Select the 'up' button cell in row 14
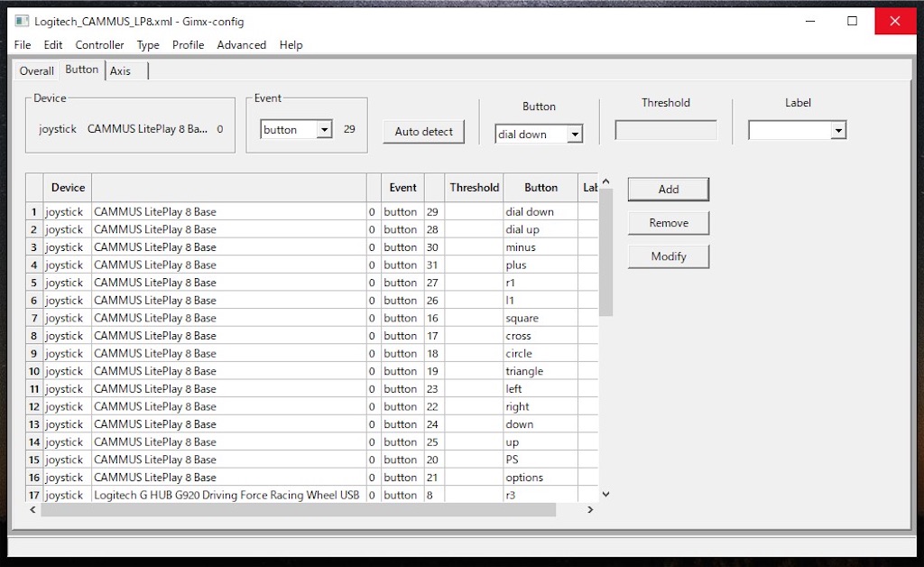Viewport: 924px width, 567px height. [x=541, y=442]
